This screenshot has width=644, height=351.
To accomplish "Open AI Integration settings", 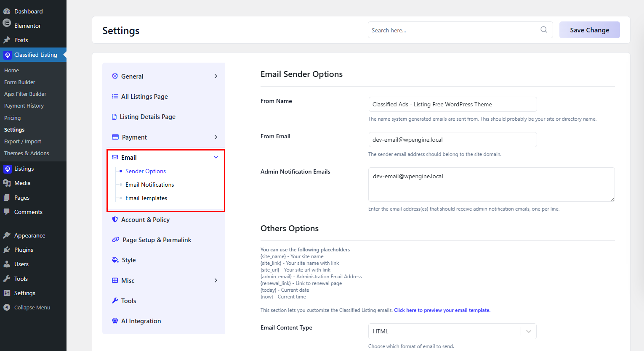I will coord(141,321).
